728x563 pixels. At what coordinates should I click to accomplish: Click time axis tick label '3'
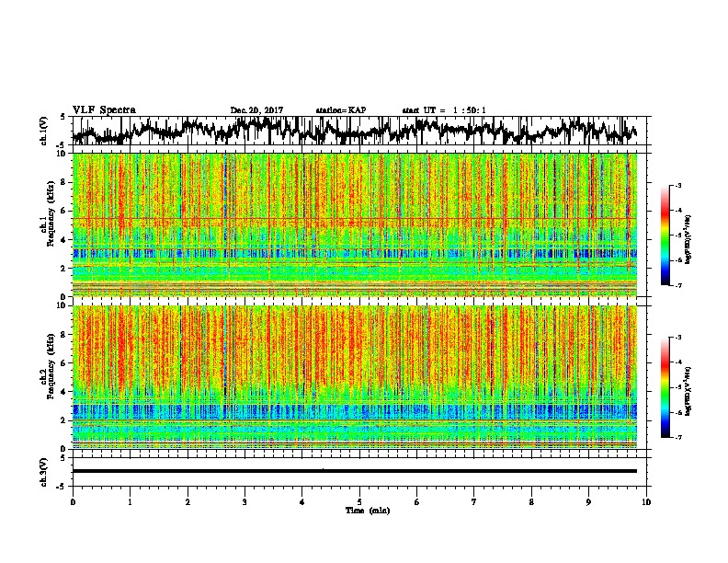245,502
